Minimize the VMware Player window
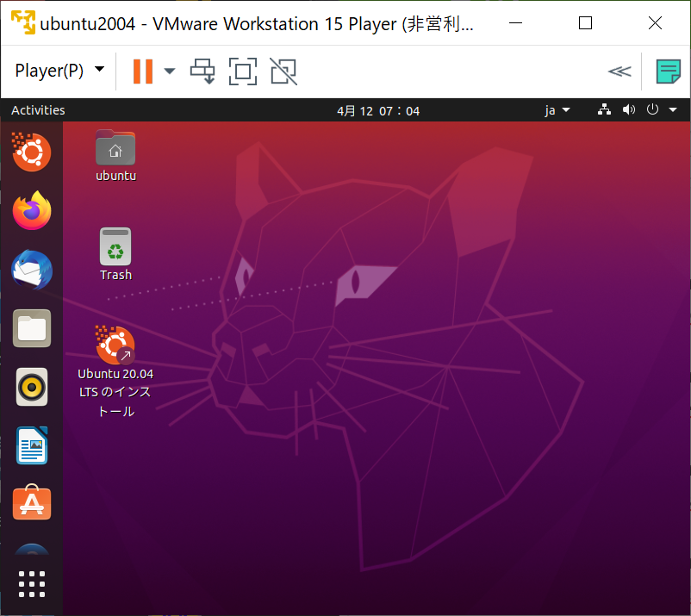Viewport: 691px width, 616px height. [515, 23]
